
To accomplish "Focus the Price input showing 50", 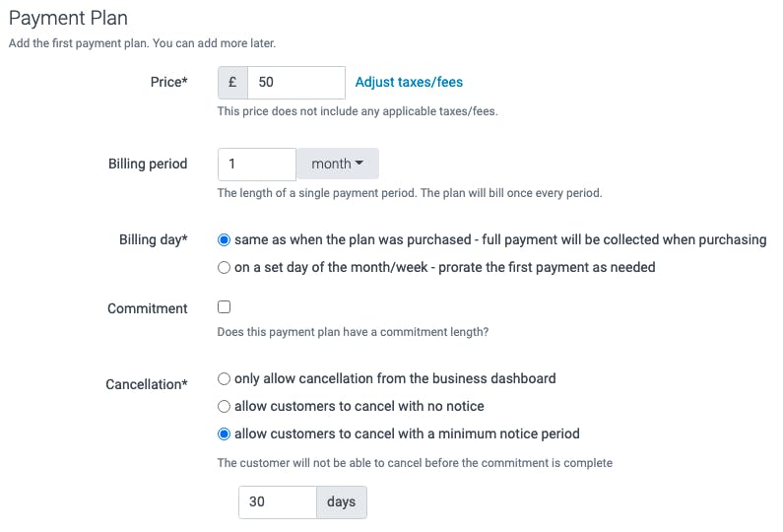I will tap(296, 83).
